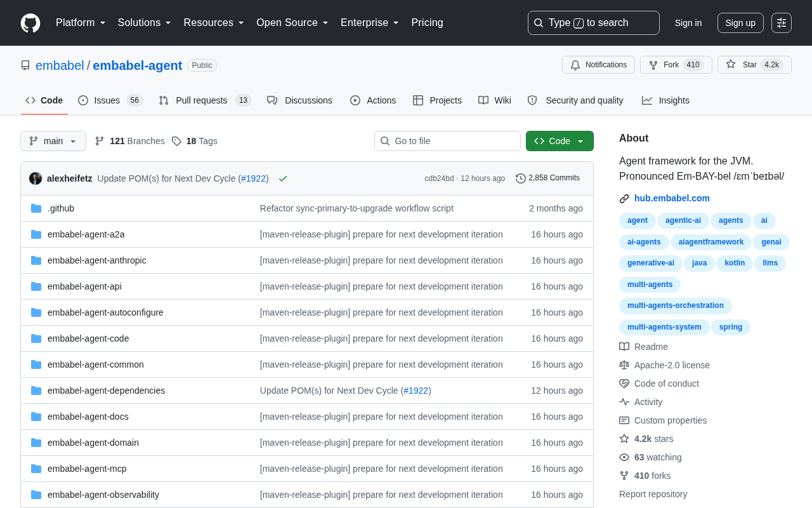Open the green Code dropdown button
Viewport: 812px width, 508px height.
560,141
